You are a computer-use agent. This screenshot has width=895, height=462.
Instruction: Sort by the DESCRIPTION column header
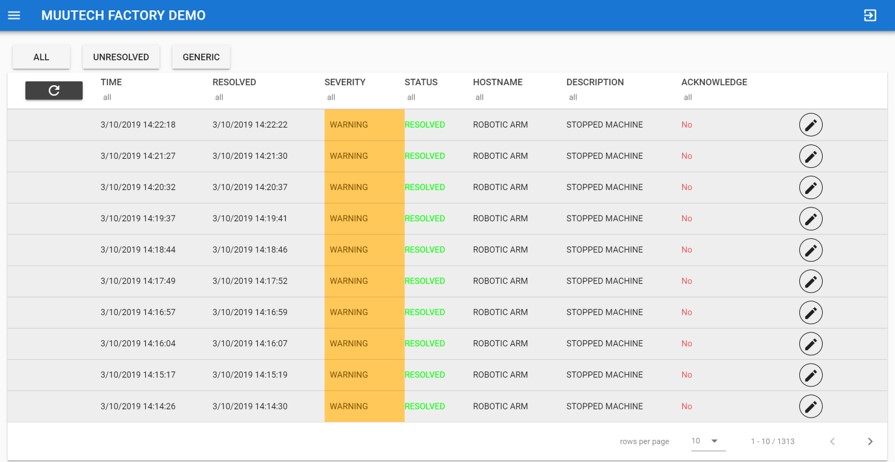595,82
